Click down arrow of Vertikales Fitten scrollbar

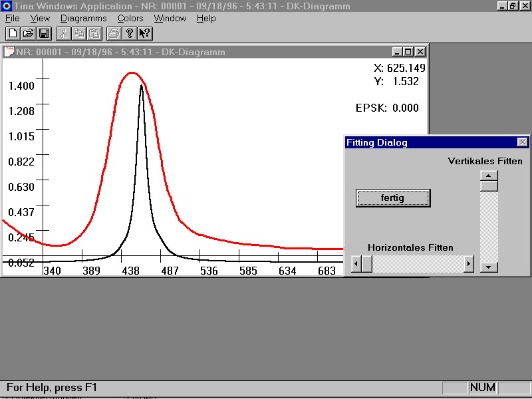click(x=489, y=267)
